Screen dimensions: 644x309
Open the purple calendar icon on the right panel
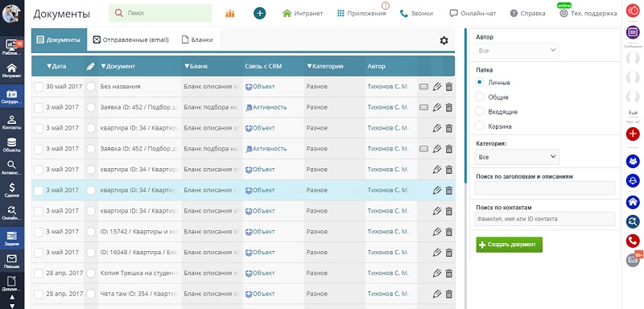click(x=633, y=32)
